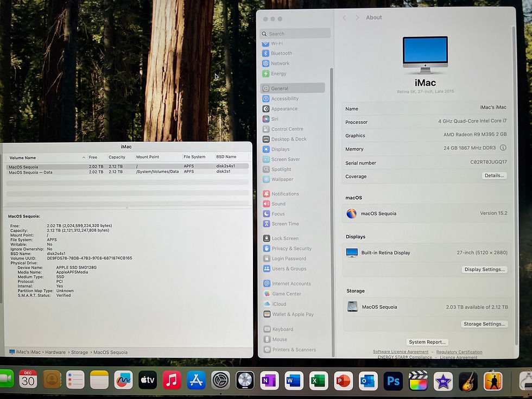This screenshot has height=399, width=532.
Task: Click the MacOS Sequoia storage disk icon
Action: click(352, 306)
